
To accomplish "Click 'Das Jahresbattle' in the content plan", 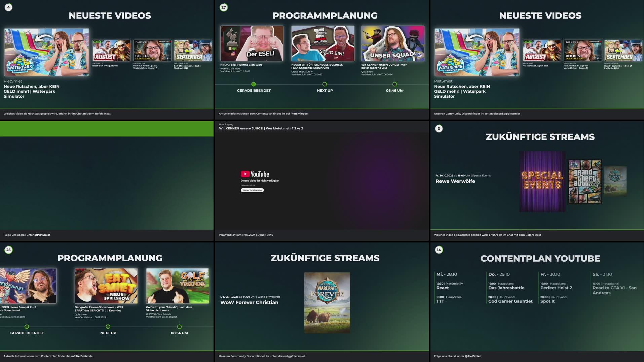I will point(506,288).
